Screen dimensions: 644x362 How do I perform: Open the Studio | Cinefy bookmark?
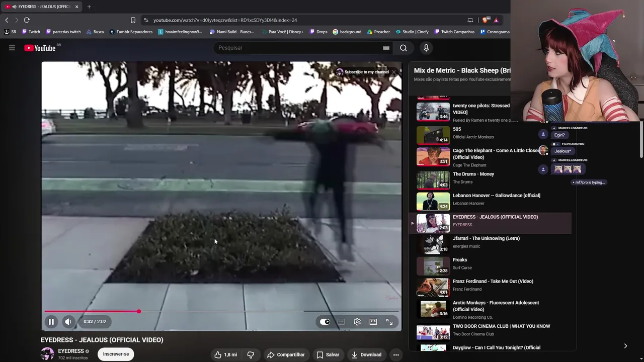(x=412, y=32)
